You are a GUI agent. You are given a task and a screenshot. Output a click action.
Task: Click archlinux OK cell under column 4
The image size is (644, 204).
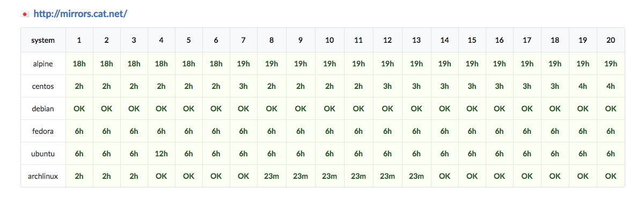(162, 176)
